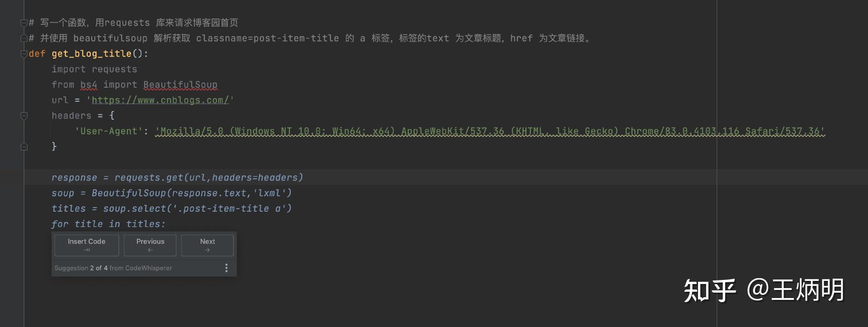Viewport: 868px width, 327px height.
Task: Click the underlined User-Agent string link
Action: point(488,131)
